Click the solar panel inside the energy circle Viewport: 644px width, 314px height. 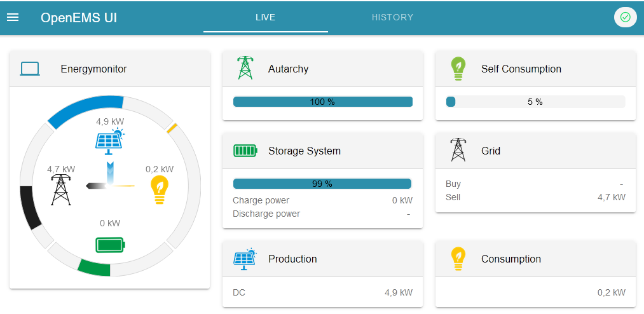tap(109, 141)
